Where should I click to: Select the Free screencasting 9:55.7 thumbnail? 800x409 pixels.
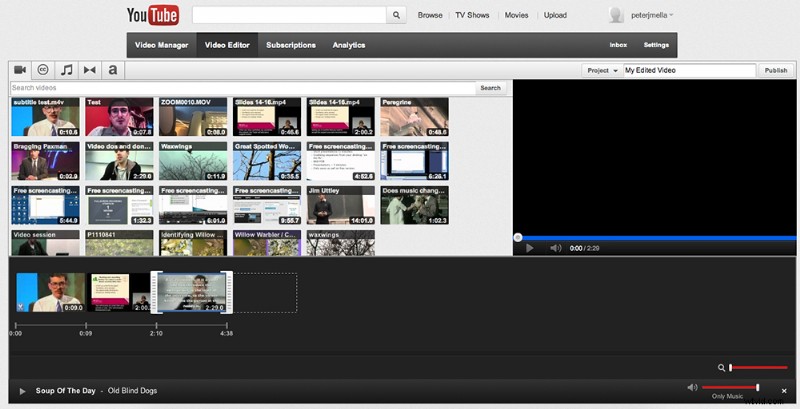click(267, 206)
